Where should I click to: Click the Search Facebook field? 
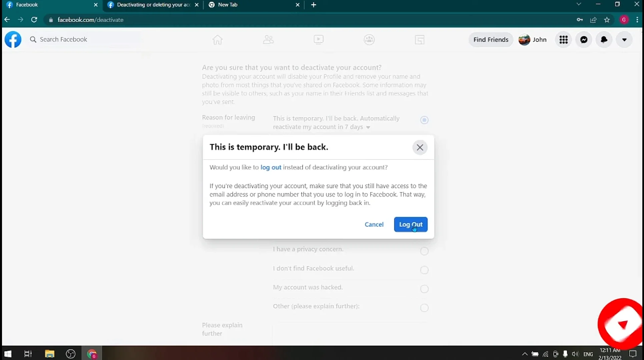[x=85, y=39]
